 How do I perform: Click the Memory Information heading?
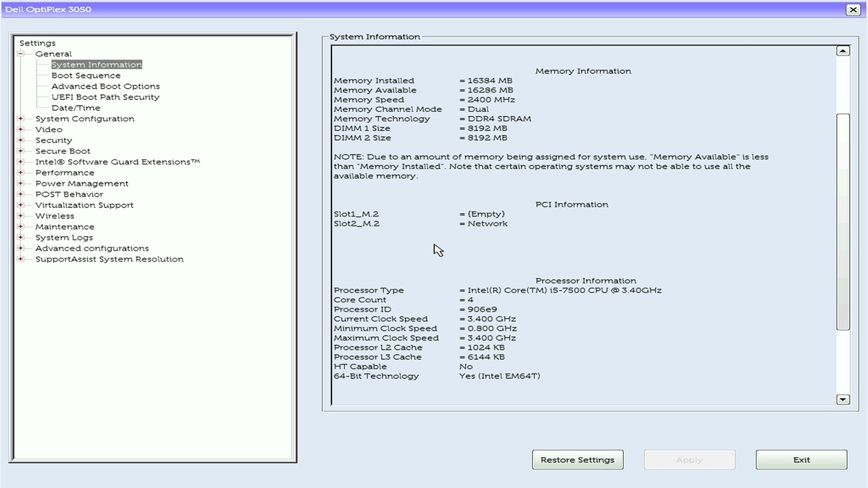click(x=583, y=71)
